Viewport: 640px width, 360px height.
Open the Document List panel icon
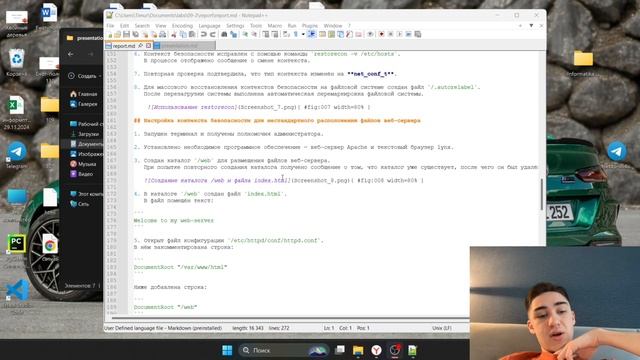pos(341,34)
